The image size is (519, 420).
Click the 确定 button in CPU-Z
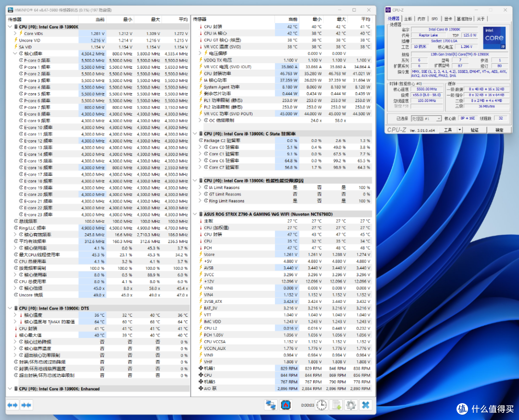[x=499, y=130]
